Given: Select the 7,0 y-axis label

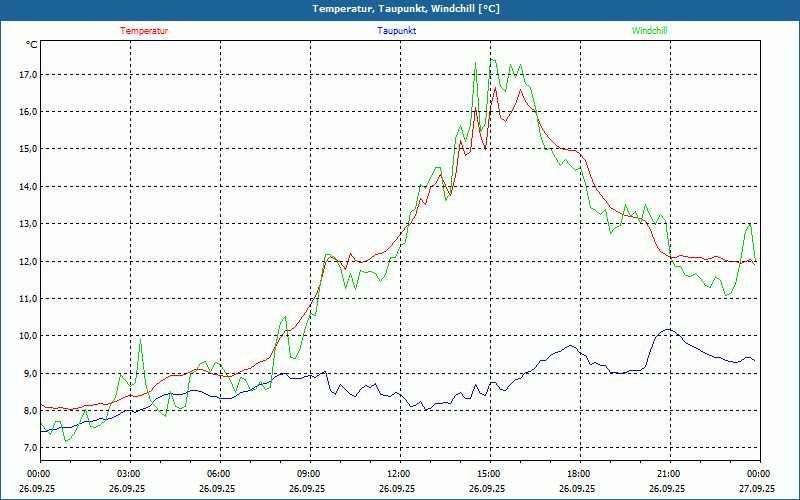Looking at the screenshot, I should (30, 448).
